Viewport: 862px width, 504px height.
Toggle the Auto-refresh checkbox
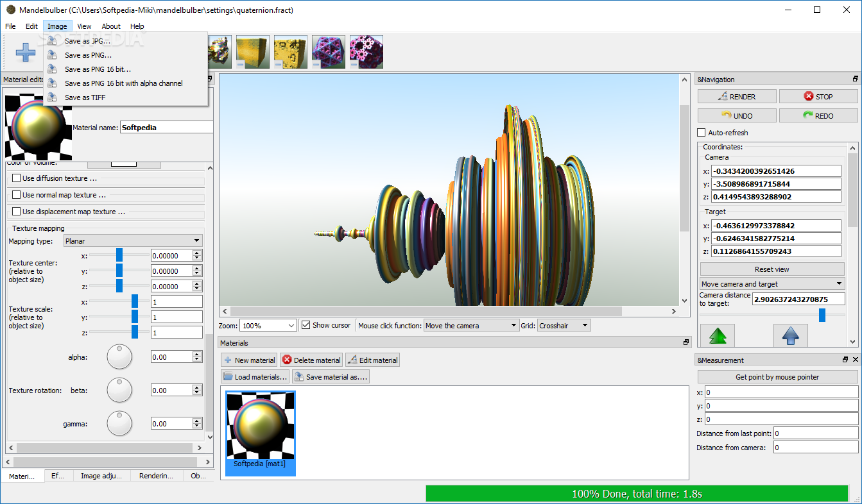pyautogui.click(x=701, y=133)
